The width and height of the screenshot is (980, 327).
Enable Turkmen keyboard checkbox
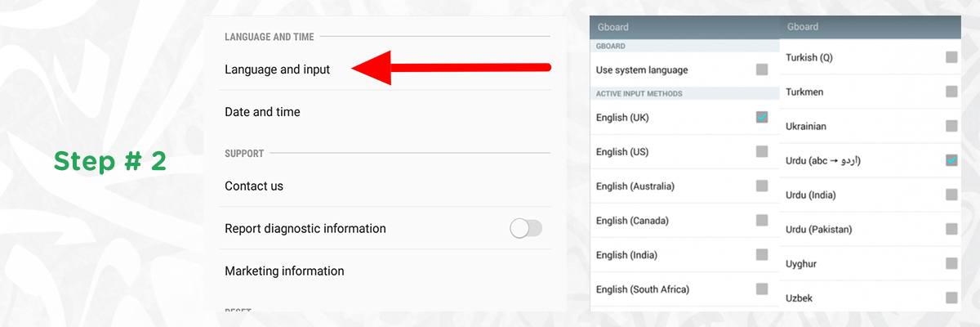pyautogui.click(x=951, y=92)
